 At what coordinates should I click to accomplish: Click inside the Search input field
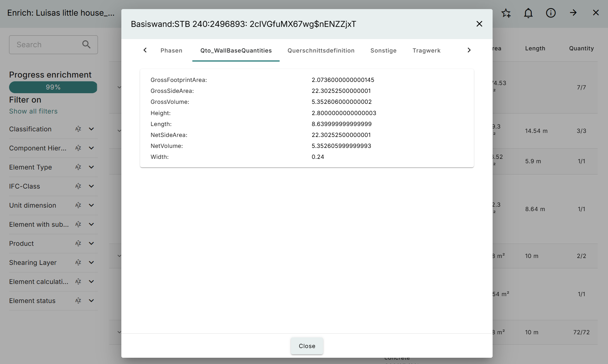coord(44,44)
